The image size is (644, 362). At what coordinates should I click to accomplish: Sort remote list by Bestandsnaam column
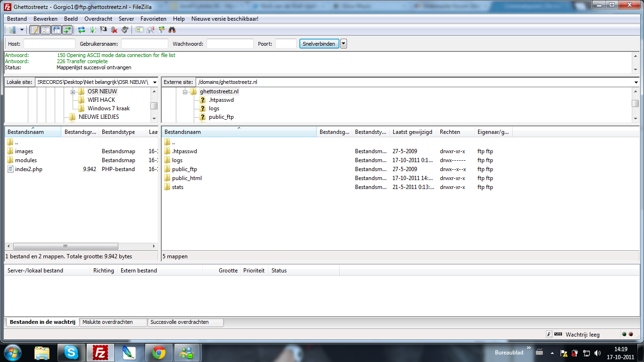239,132
